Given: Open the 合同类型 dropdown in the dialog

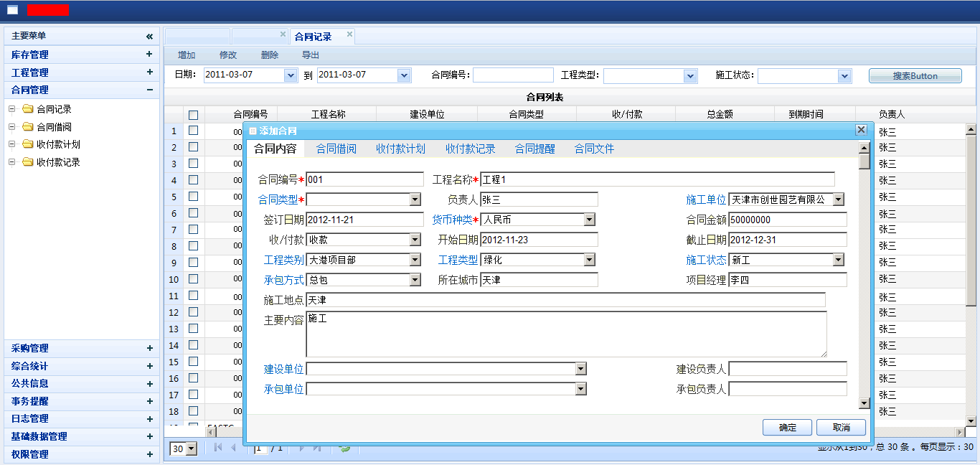Looking at the screenshot, I should tap(415, 199).
